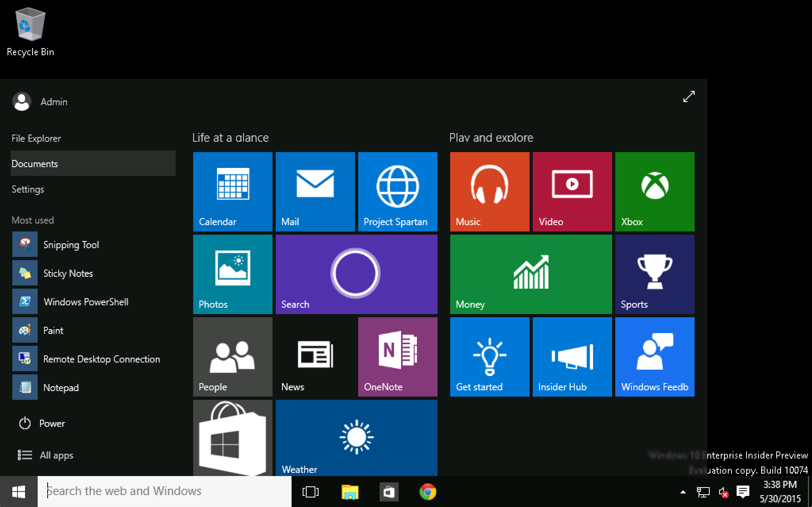This screenshot has height=507, width=812.
Task: Select the Xbox tile
Action: coord(654,191)
